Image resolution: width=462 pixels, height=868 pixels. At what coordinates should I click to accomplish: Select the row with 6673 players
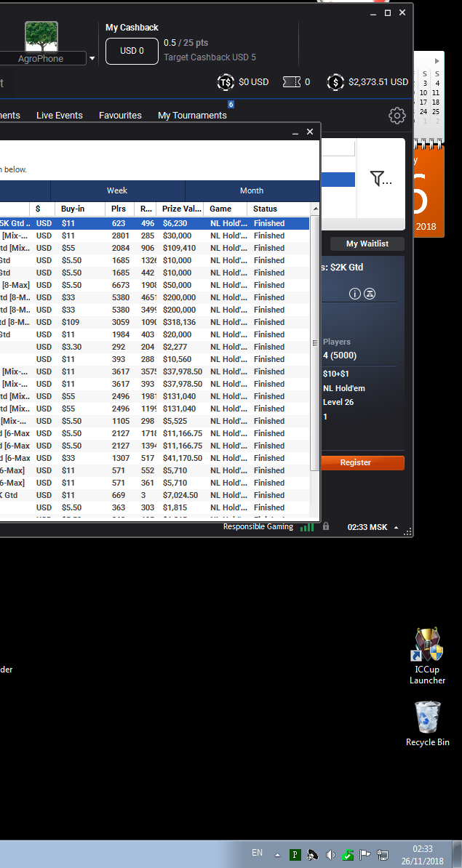click(154, 285)
